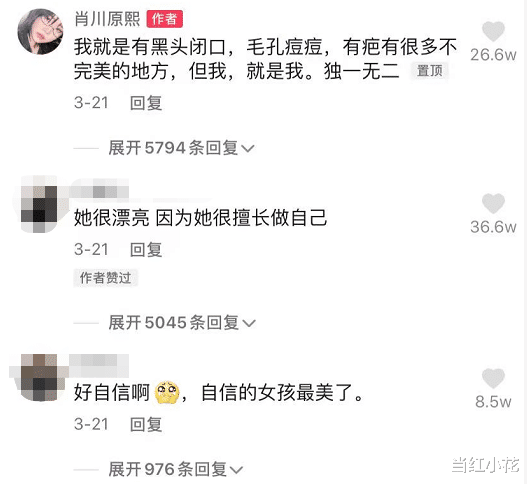The width and height of the screenshot is (527, 484).
Task: Open the third commenter's blurred avatar
Action: tap(40, 377)
